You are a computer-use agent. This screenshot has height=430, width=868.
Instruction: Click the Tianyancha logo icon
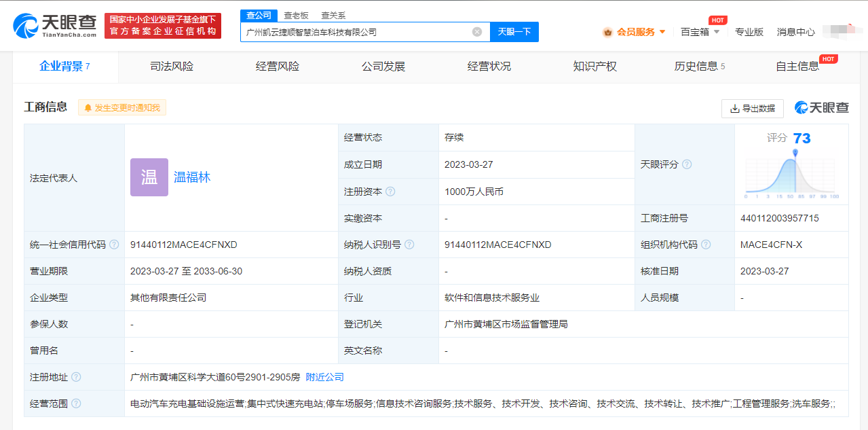click(x=23, y=24)
